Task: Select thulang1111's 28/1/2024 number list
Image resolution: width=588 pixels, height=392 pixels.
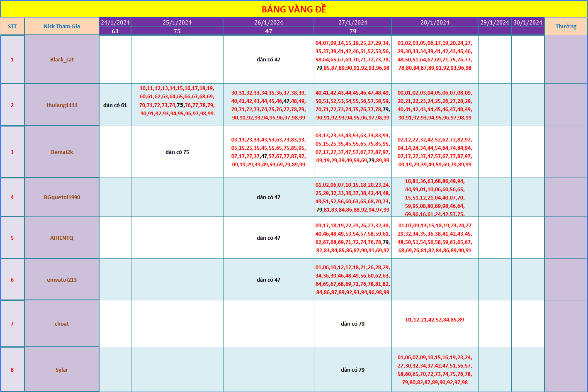Action: [x=435, y=105]
